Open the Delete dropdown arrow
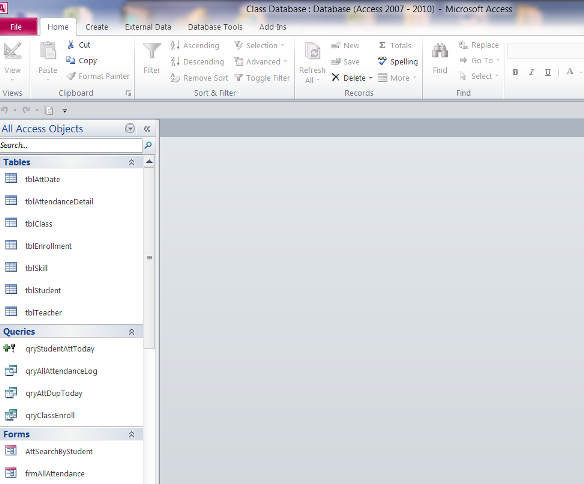 pos(371,78)
